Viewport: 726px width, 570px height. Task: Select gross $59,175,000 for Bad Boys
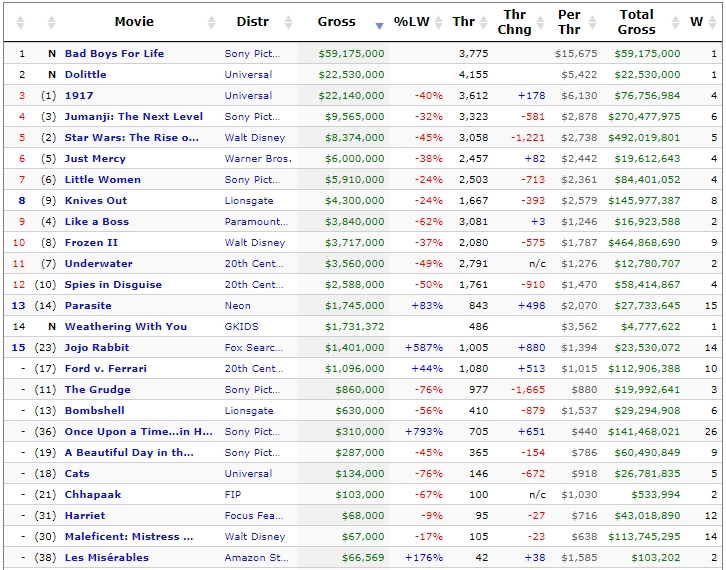click(351, 53)
